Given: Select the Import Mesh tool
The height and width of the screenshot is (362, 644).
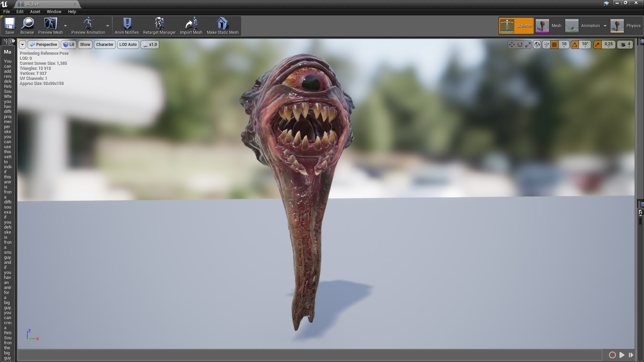Looking at the screenshot, I should tap(191, 25).
